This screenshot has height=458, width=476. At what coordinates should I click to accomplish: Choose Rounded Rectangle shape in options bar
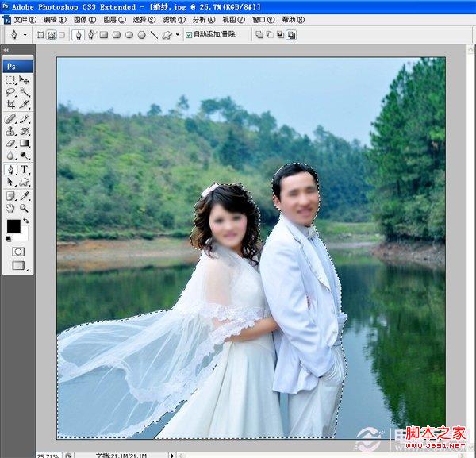click(x=117, y=35)
